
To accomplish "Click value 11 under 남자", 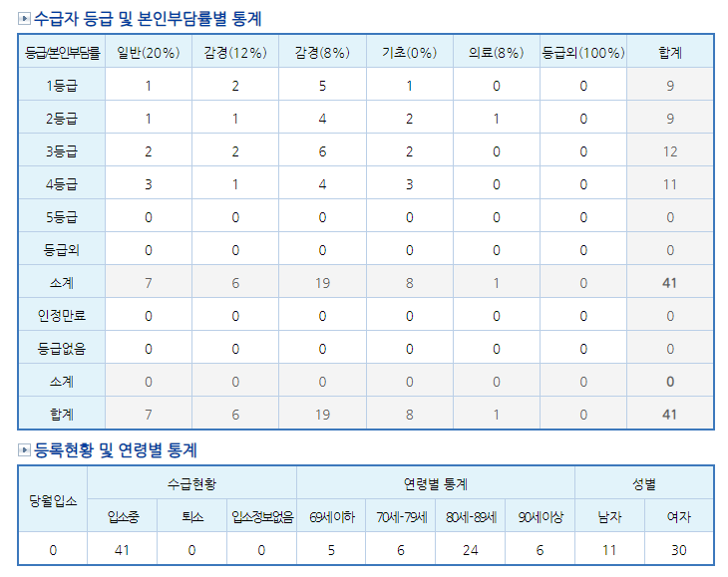I will pos(609,550).
